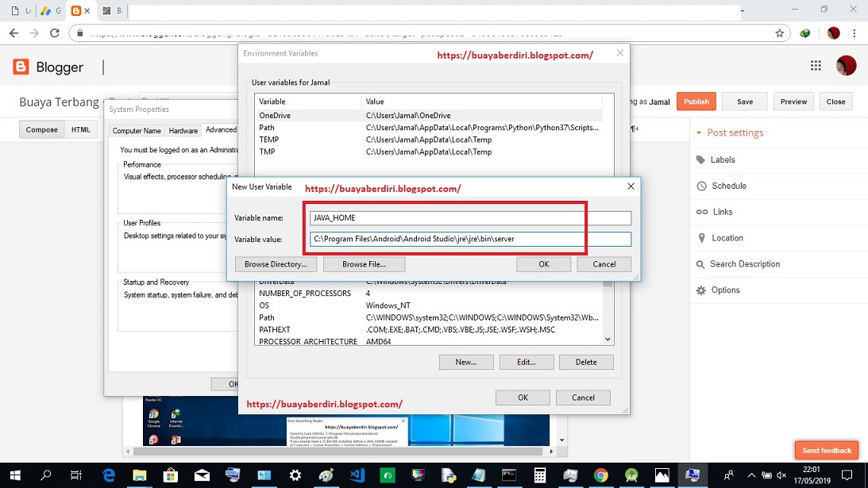Click OK in Environment Variables window
Screen dimensions: 868x488
[523, 398]
